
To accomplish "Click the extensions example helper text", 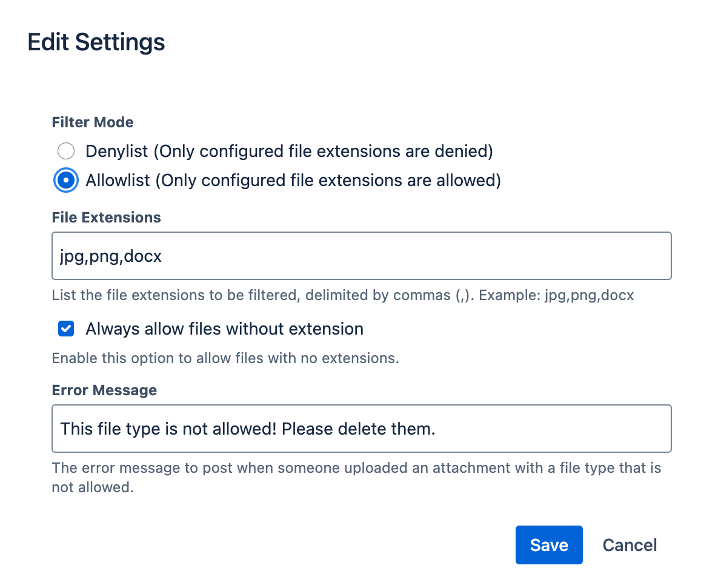I will [x=342, y=295].
